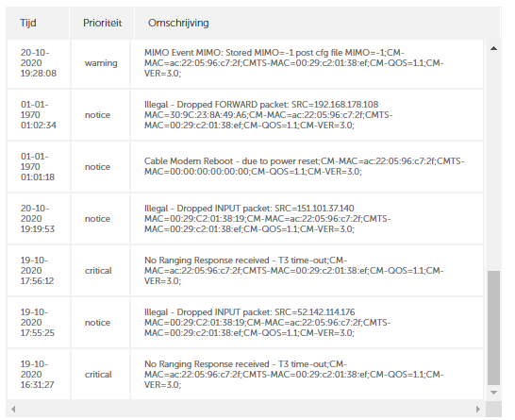Click the scroll down arrow
This screenshot has width=515, height=420.
(493, 393)
